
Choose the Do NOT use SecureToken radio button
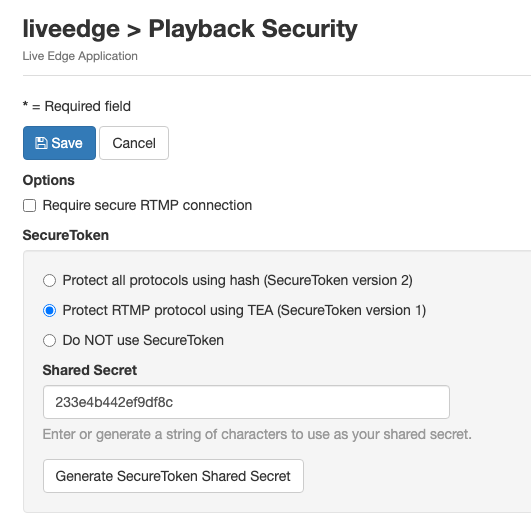(50, 340)
